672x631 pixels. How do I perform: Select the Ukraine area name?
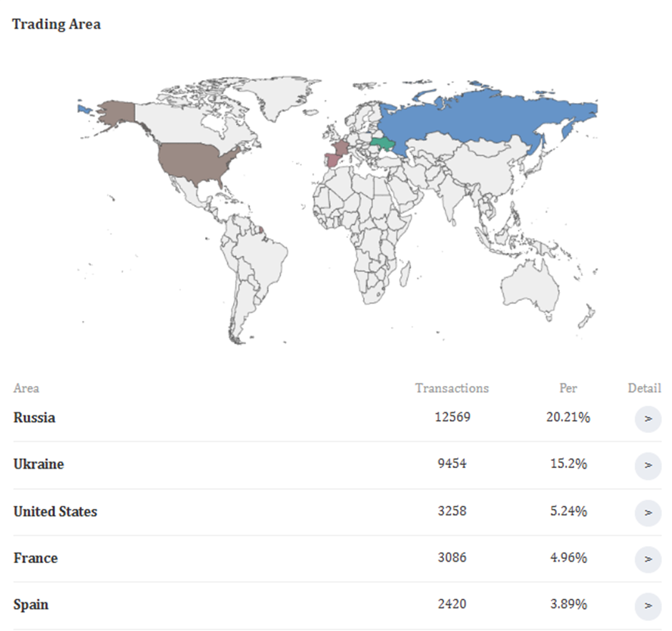click(39, 464)
